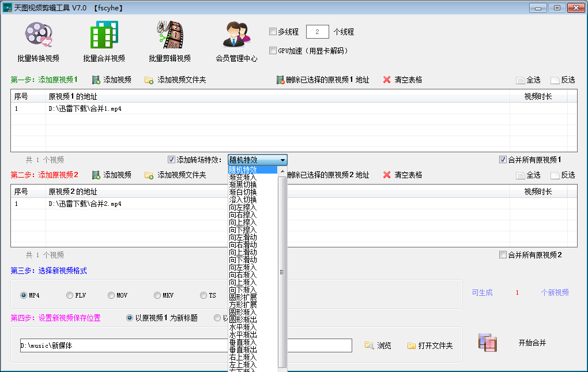The width and height of the screenshot is (588, 372).
Task: Select 以原视频1 为新标题 radio button
Action: tap(130, 318)
